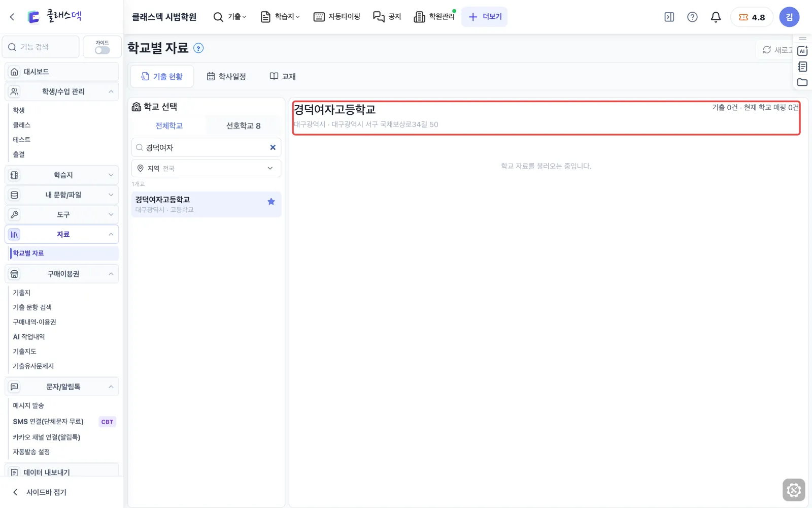
Task: Click the 클래스덱 logo
Action: pos(55,16)
